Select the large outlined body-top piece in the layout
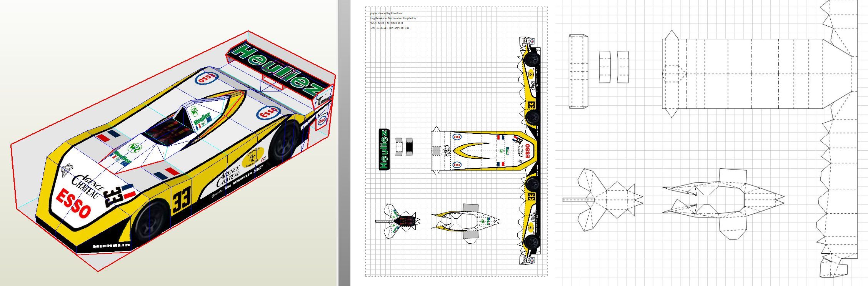Screen dimensions: 868x286 pos(760,74)
